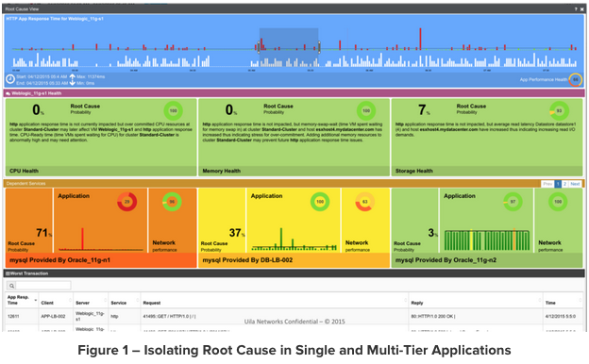Image resolution: width=589 pixels, height=364 pixels.
Task: Click the help question mark in Root Cause View
Action: click(576, 9)
